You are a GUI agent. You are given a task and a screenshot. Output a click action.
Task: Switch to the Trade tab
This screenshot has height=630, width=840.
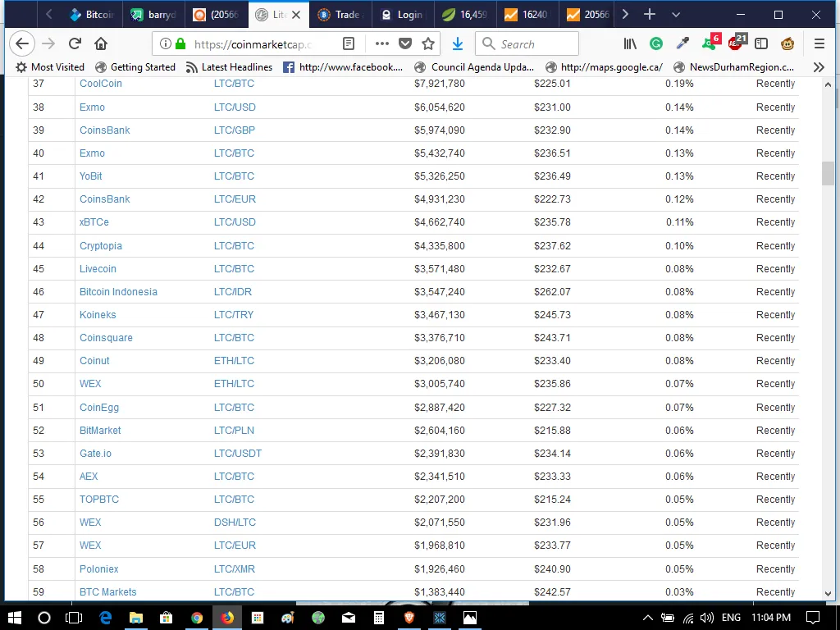click(x=340, y=15)
